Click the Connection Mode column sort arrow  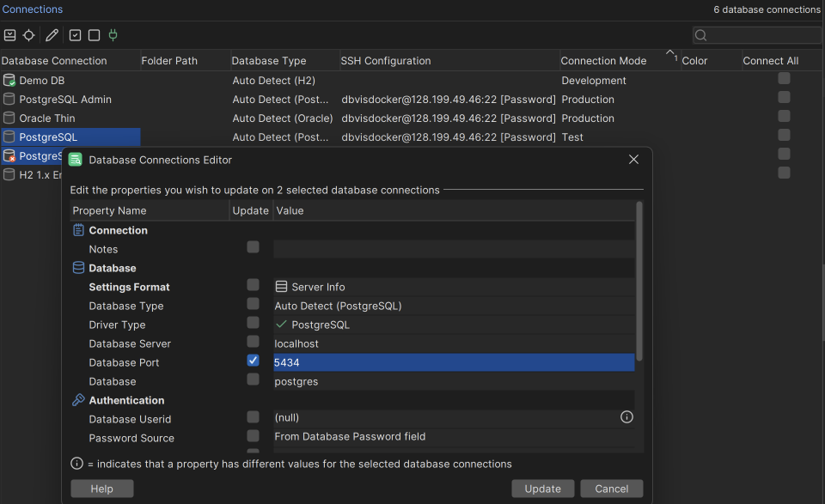[x=670, y=55]
